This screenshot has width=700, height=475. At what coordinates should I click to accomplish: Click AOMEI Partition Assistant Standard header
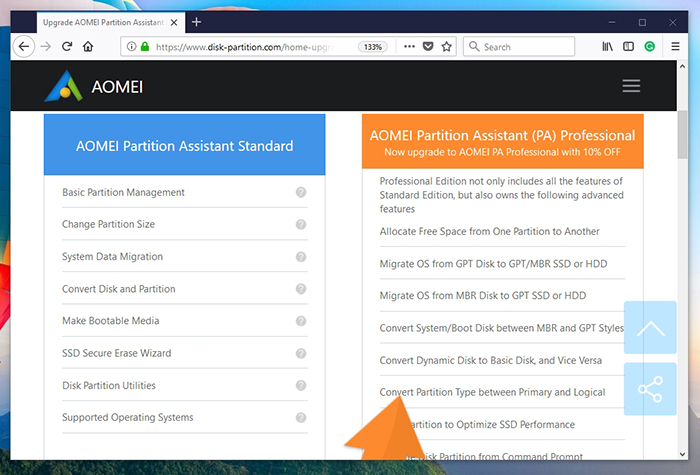[x=184, y=146]
